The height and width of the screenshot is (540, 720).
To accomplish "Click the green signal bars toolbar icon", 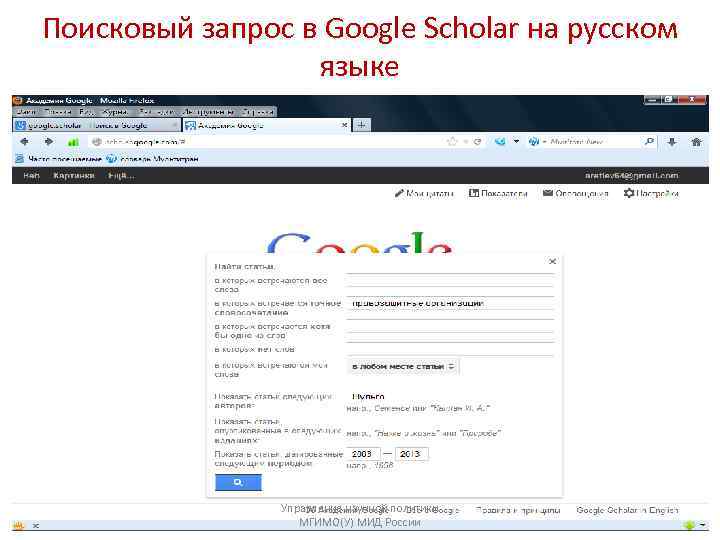I will click(x=73, y=142).
